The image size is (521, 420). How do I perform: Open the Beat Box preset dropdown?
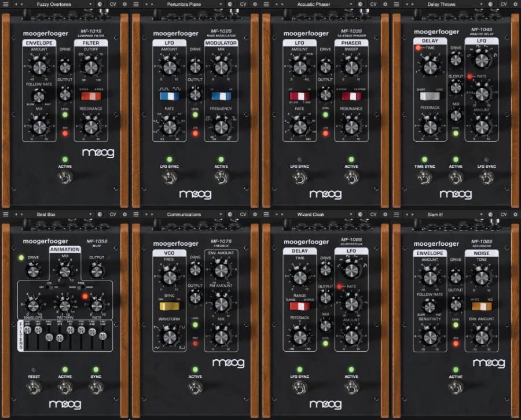[x=91, y=215]
